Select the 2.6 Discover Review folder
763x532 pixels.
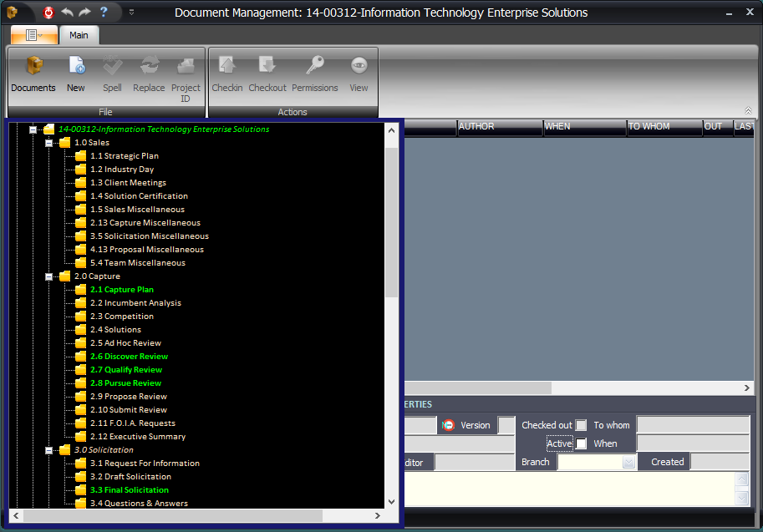[129, 357]
